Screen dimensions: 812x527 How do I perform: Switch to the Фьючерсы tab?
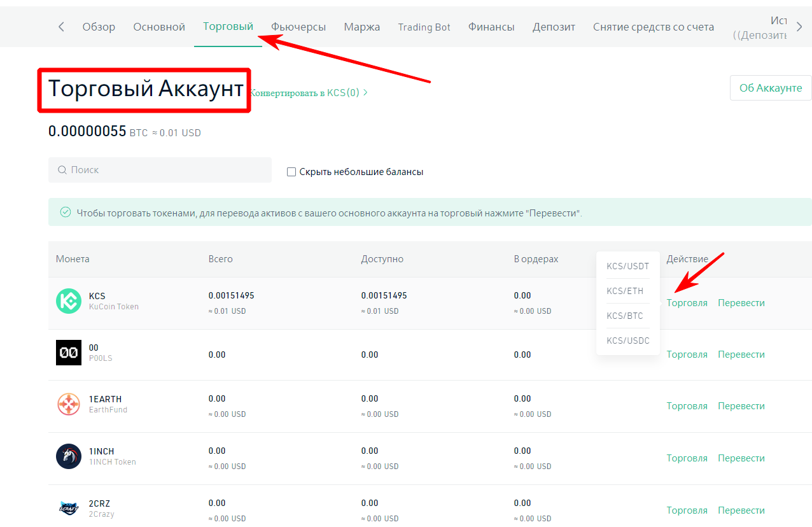(298, 27)
